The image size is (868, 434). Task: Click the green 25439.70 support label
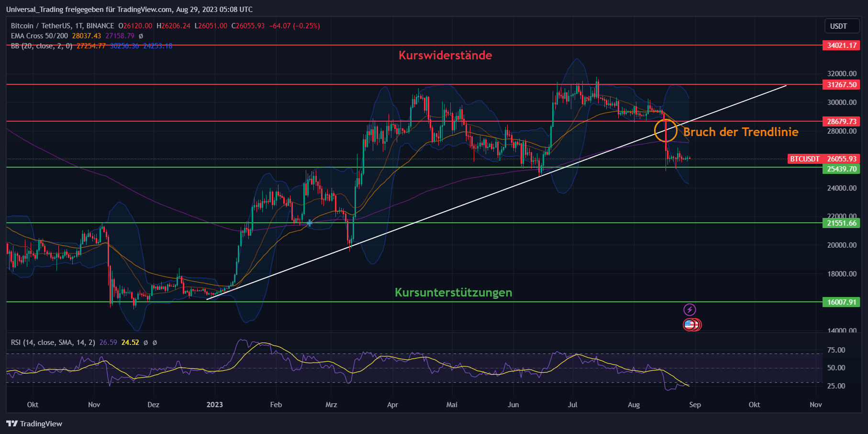click(x=841, y=169)
